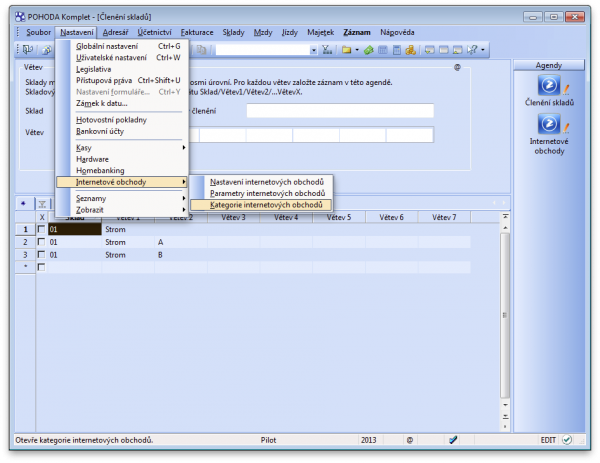Viewport: 600px width, 463px height.
Task: Click the calculator icon in toolbar
Action: pyautogui.click(x=397, y=50)
